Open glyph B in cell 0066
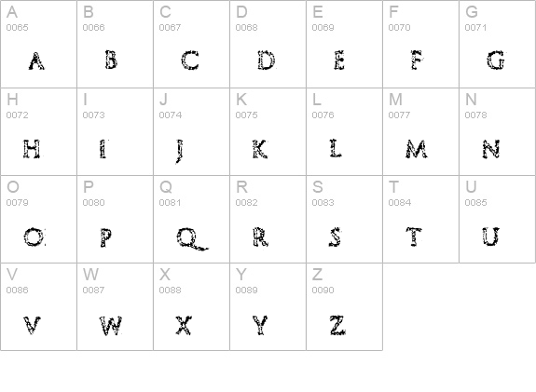This screenshot has width=536, height=392. pos(111,61)
